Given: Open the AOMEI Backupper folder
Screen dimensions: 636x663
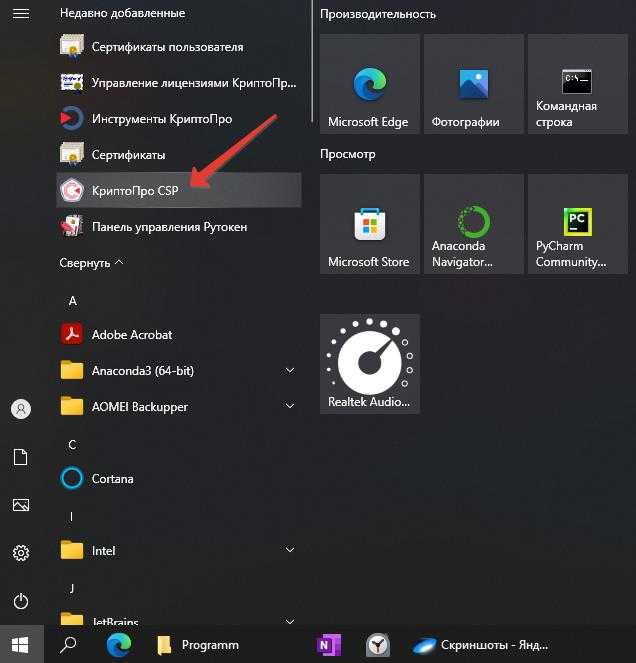Looking at the screenshot, I should point(179,406).
